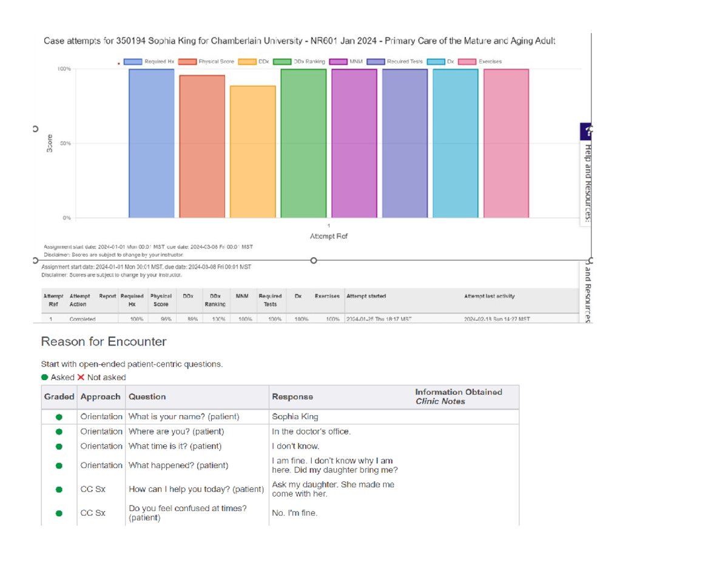Click the green Asked legend dot
The image size is (728, 562).
(45, 377)
